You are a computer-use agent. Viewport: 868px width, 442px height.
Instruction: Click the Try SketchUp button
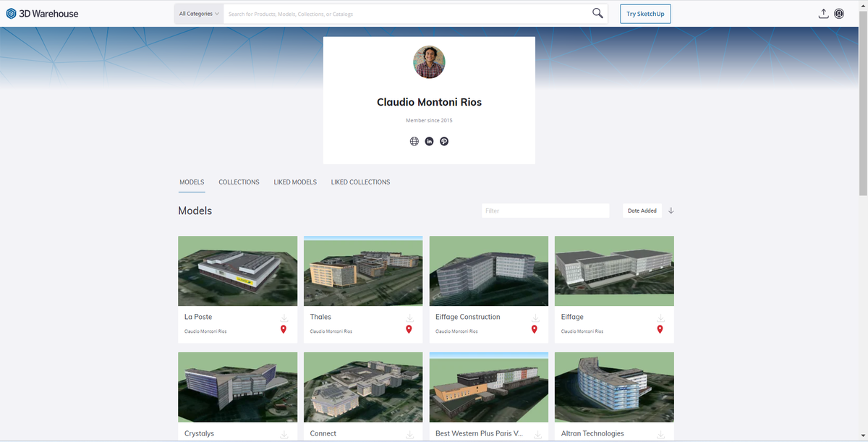coord(645,14)
